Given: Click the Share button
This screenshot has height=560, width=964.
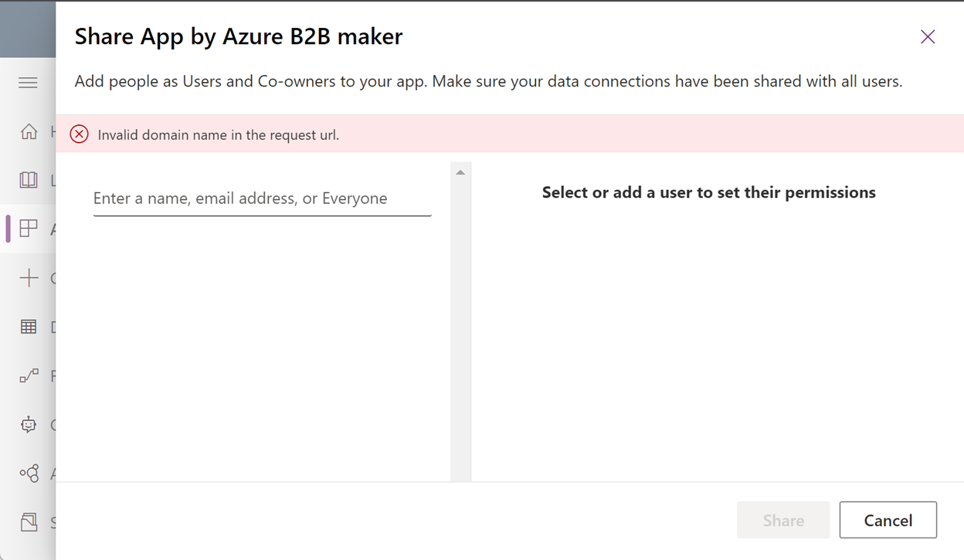Looking at the screenshot, I should click(782, 520).
